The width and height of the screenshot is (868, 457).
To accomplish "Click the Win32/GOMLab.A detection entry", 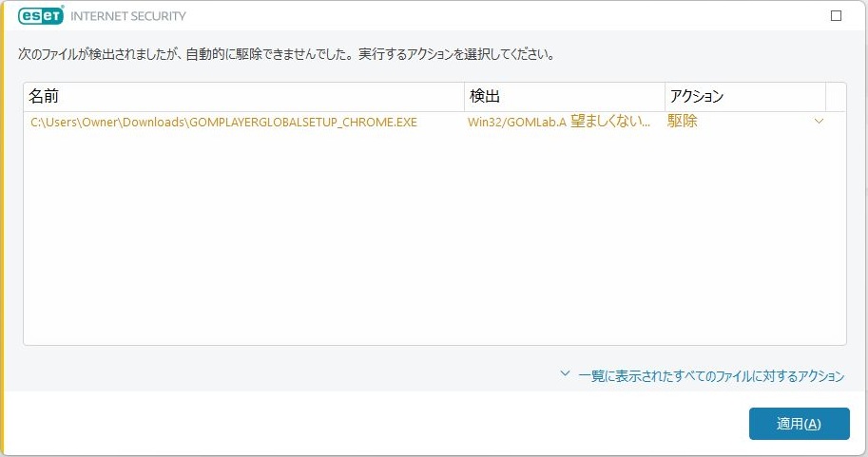I will (516, 123).
